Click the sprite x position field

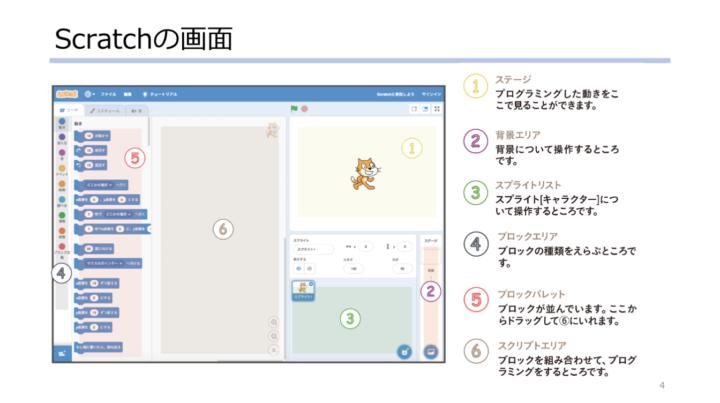point(366,247)
